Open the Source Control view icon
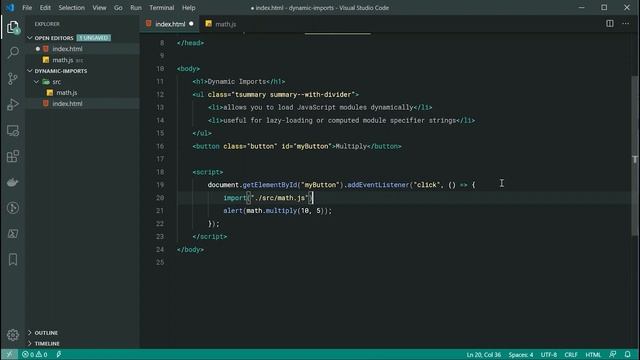Screen dimensions: 640x360 (x=13, y=78)
